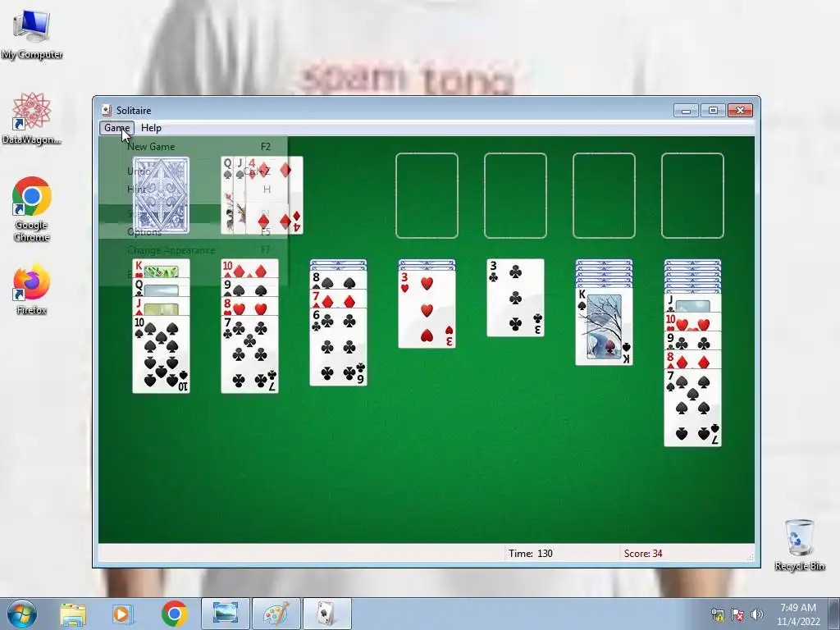This screenshot has width=840, height=630.
Task: Open the Action Center flag icon in the tray
Action: pos(737,614)
